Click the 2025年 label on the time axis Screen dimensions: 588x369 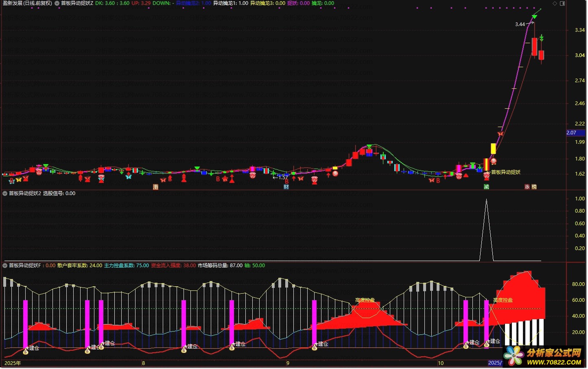click(12, 363)
